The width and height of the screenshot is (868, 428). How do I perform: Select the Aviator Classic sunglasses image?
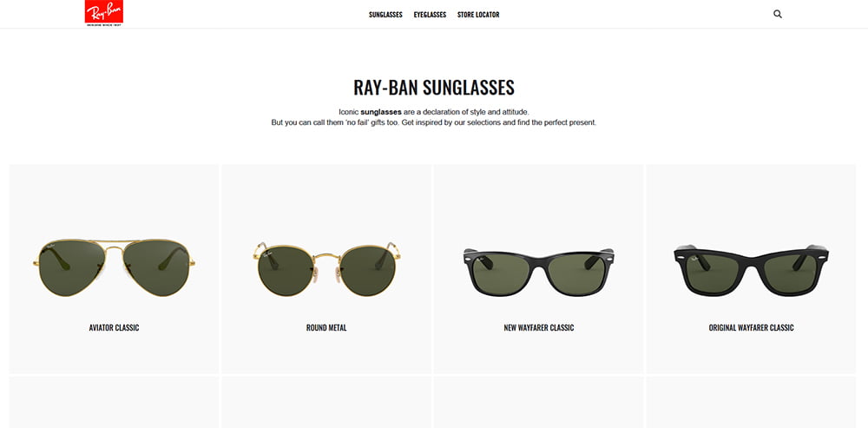click(114, 267)
